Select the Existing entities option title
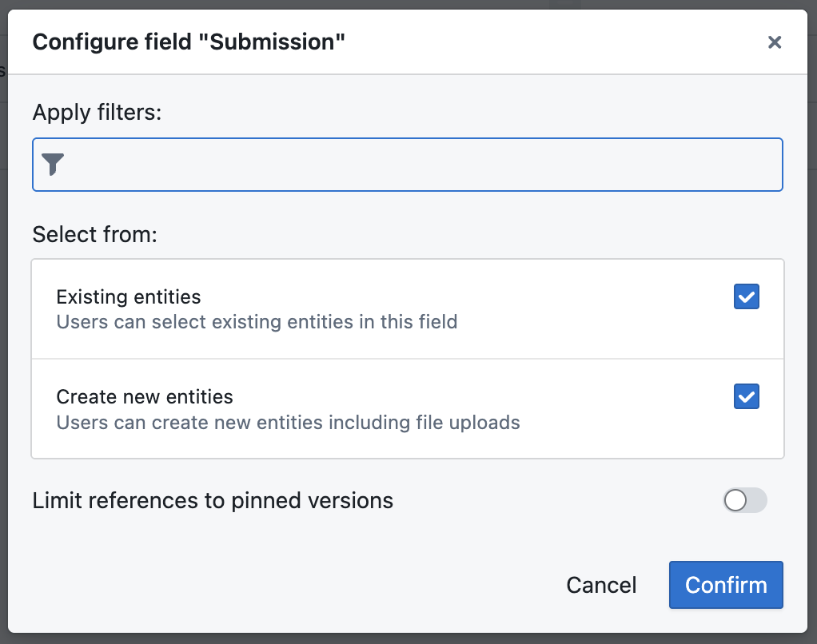Screen dimensions: 817x644 click(x=129, y=297)
